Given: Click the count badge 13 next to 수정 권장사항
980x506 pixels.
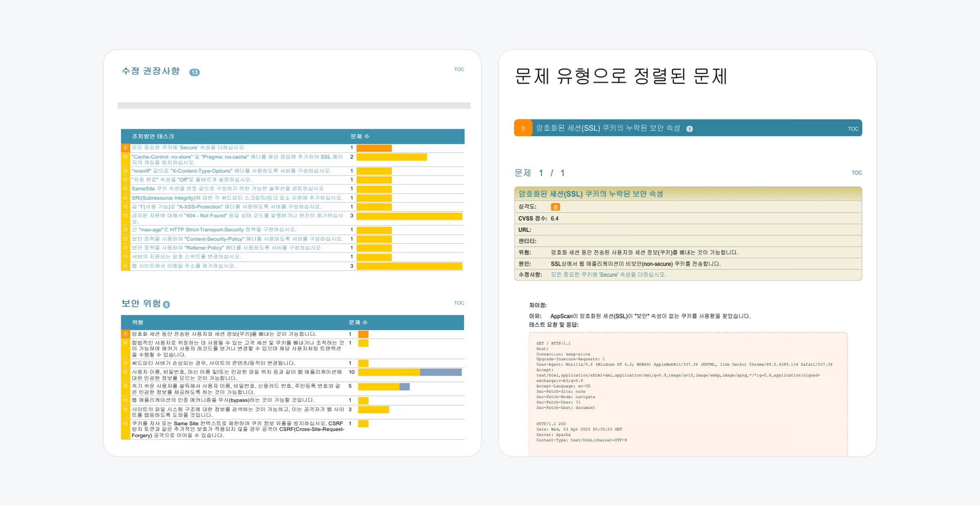Looking at the screenshot, I should 194,72.
